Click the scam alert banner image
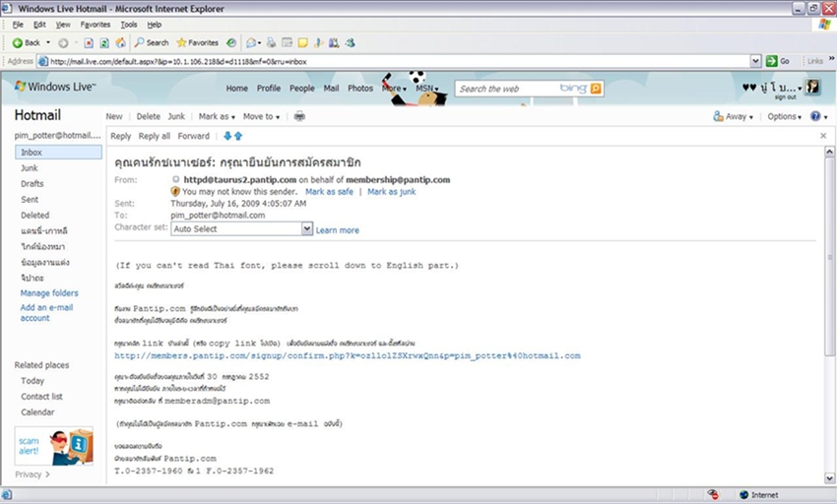837x504 pixels. (54, 446)
